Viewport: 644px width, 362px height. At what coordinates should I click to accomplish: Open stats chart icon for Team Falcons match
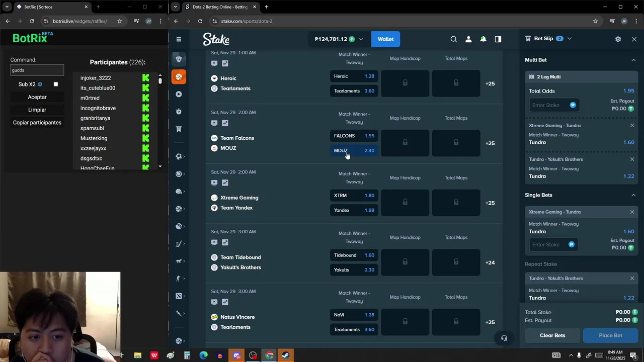pyautogui.click(x=225, y=123)
